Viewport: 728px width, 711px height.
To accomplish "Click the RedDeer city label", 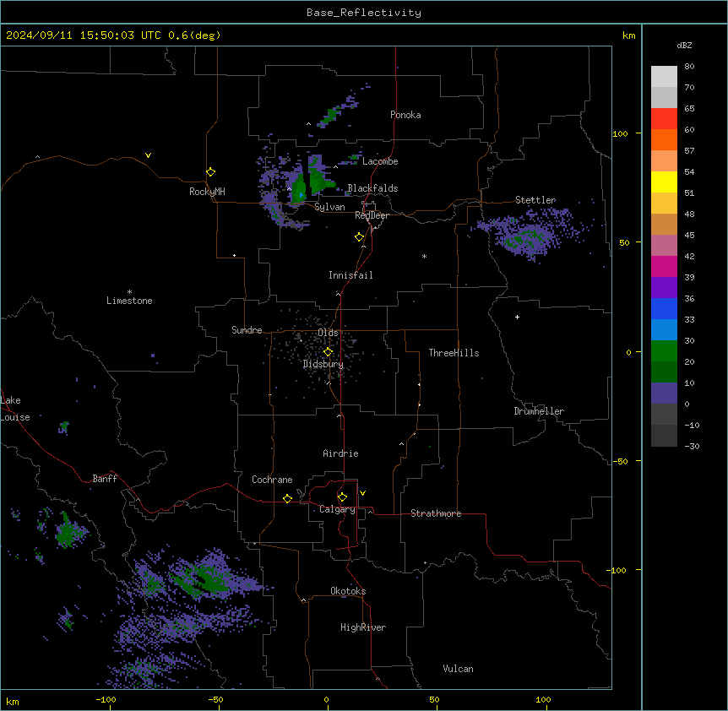I will click(372, 215).
